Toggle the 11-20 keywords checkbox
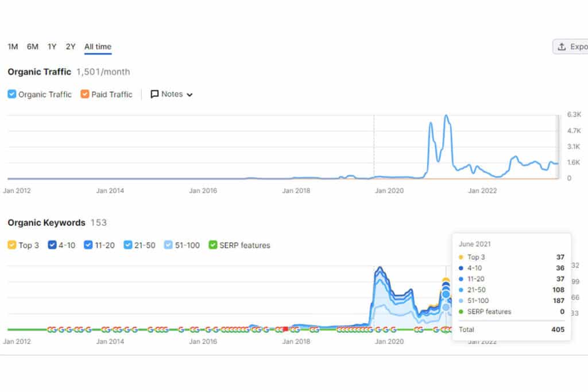The width and height of the screenshot is (588, 392). tap(88, 245)
